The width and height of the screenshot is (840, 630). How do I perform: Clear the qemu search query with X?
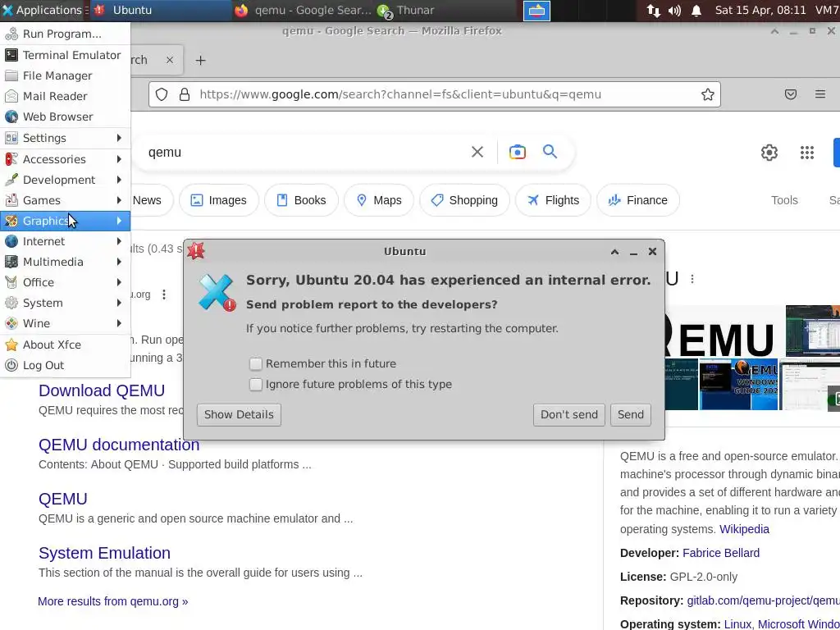pos(477,152)
